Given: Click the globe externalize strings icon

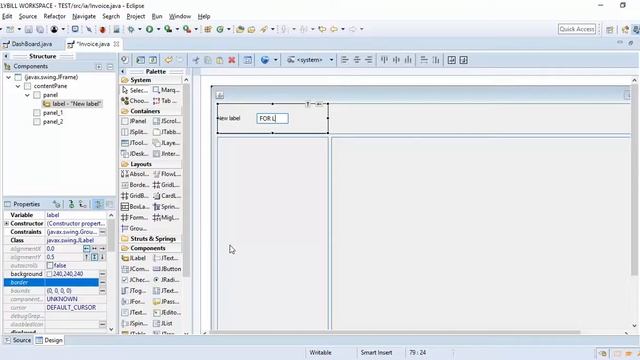Looking at the screenshot, I should 265,60.
